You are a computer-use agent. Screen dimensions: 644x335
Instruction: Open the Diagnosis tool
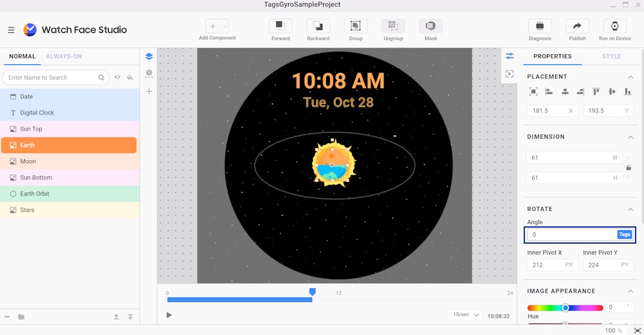(540, 26)
